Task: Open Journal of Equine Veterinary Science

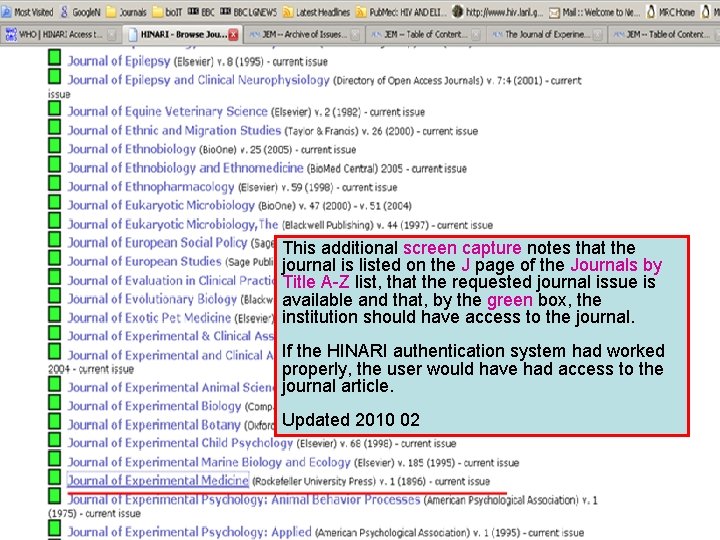Action: point(168,112)
